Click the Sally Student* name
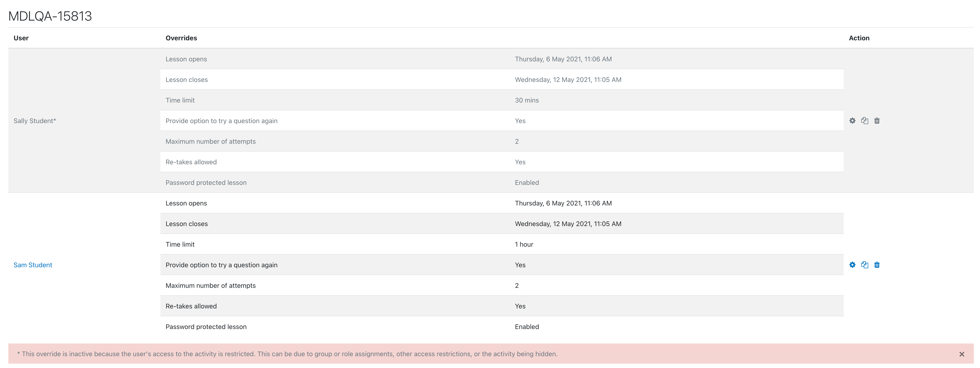Image resolution: width=980 pixels, height=368 pixels. coord(35,121)
